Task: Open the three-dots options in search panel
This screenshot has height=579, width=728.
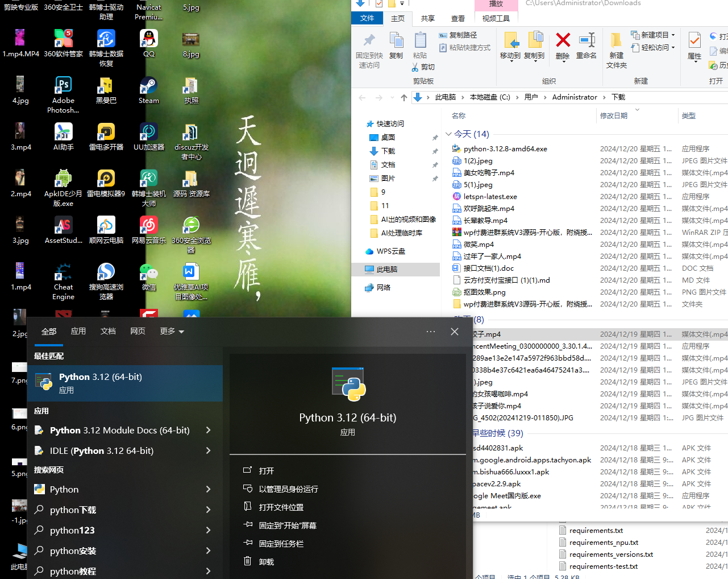Action: 431,332
